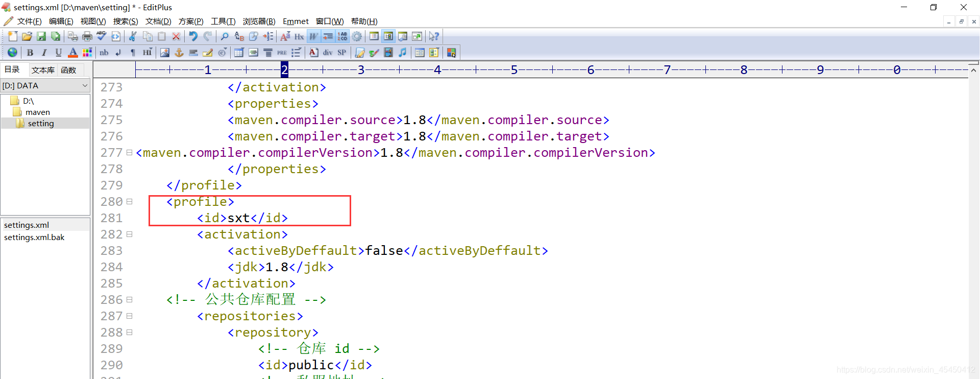Viewport: 980px width, 379px height.
Task: Undo the last edit
Action: click(x=193, y=36)
